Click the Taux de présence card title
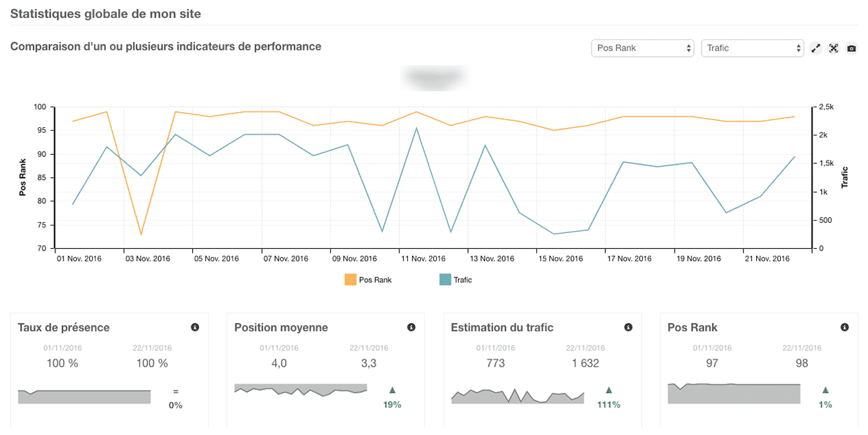This screenshot has width=868, height=435. tap(64, 328)
